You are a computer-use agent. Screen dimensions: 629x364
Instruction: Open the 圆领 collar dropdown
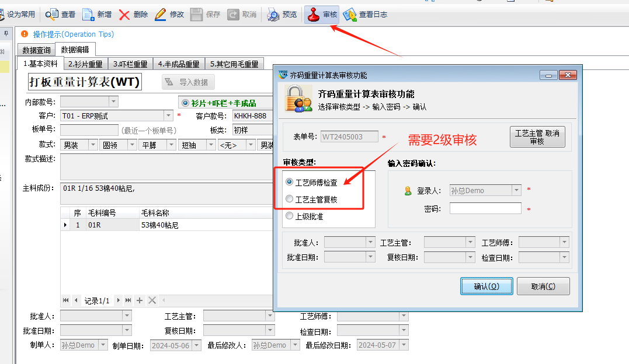(x=132, y=145)
